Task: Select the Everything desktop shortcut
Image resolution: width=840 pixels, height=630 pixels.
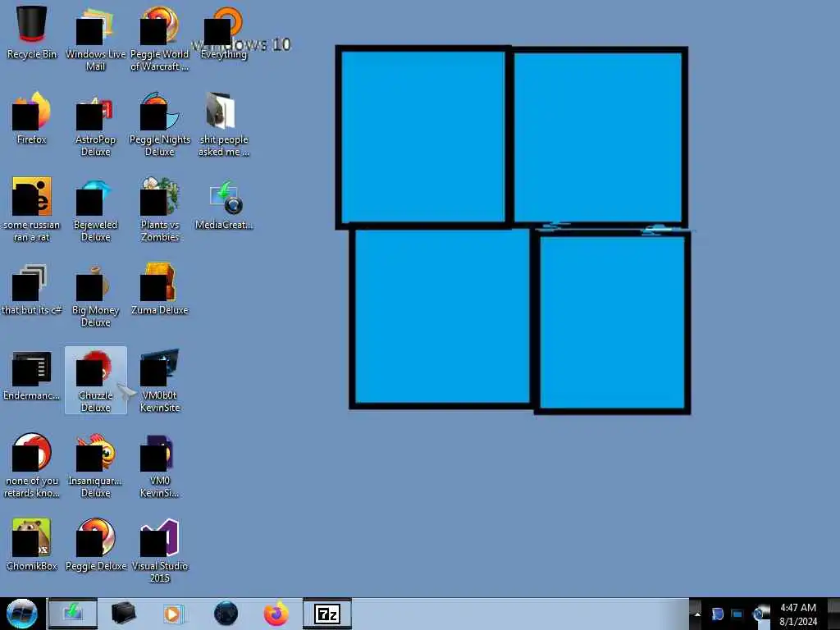Action: point(224,32)
